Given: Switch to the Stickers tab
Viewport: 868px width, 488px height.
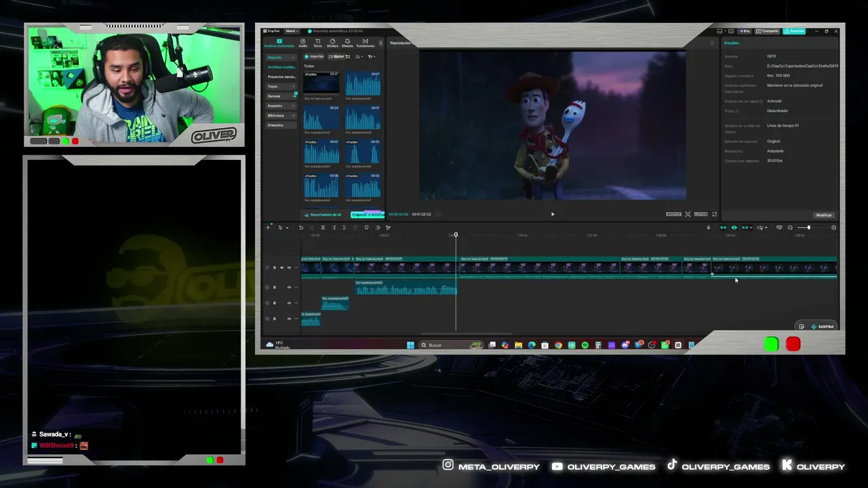Looking at the screenshot, I should pyautogui.click(x=332, y=43).
